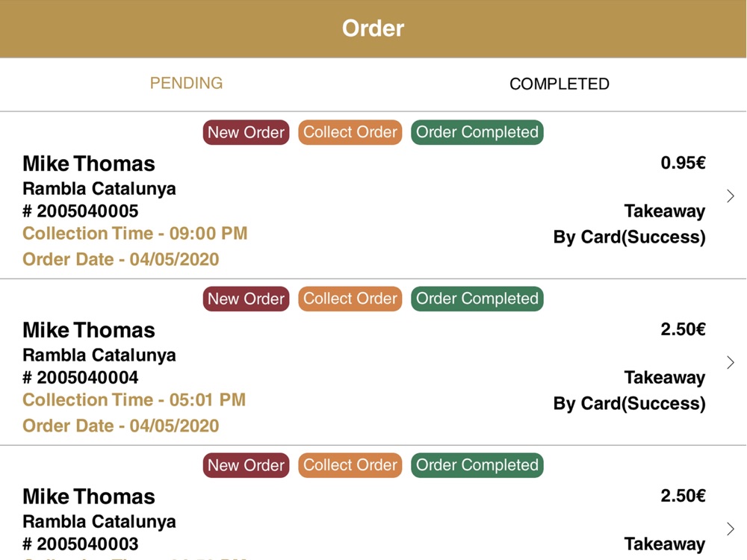Click the Order header title
Viewport: 747px width, 560px height.
[x=373, y=28]
